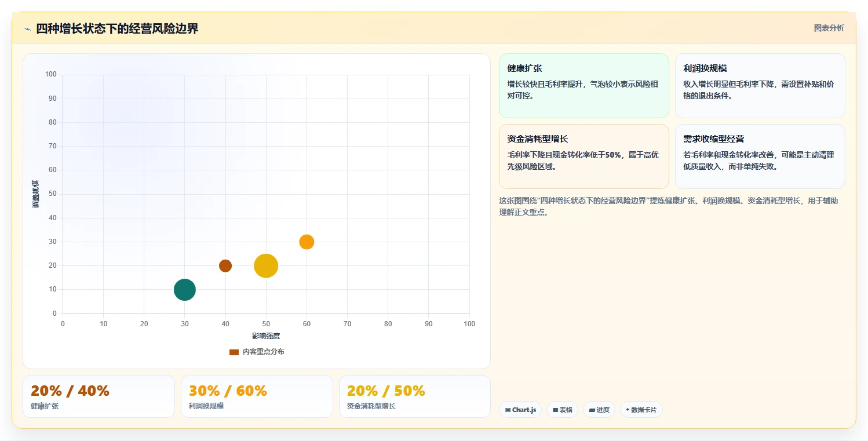Select the large yellow bubble at x=50
868x441 pixels.
(266, 266)
